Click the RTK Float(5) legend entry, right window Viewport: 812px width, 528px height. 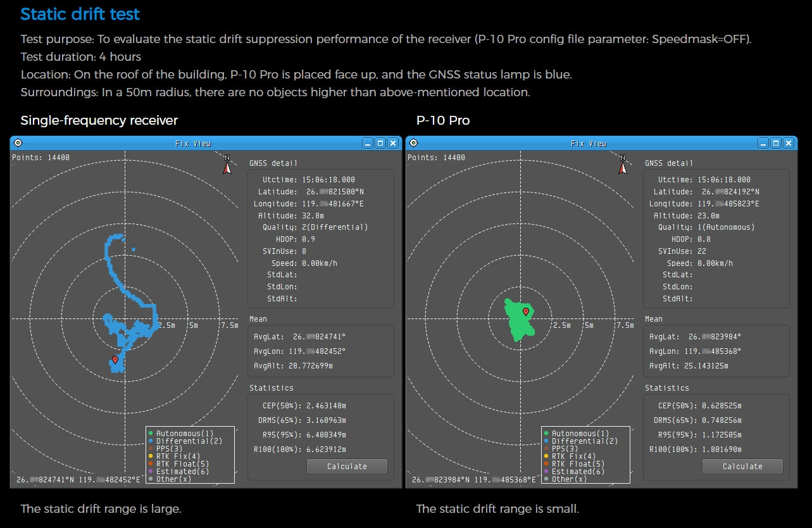(573, 464)
